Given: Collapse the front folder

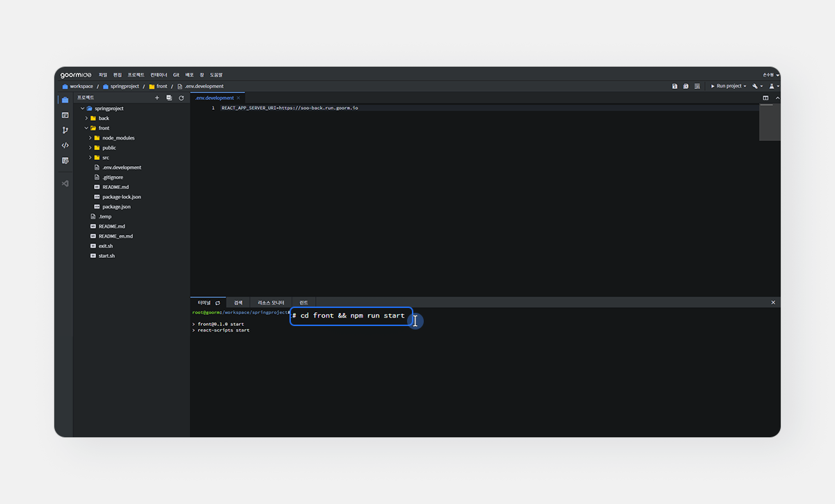Looking at the screenshot, I should click(86, 128).
